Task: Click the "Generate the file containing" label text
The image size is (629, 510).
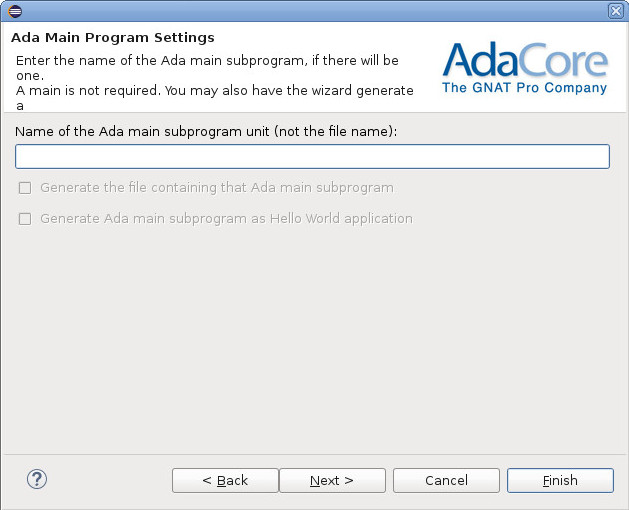Action: 216,188
